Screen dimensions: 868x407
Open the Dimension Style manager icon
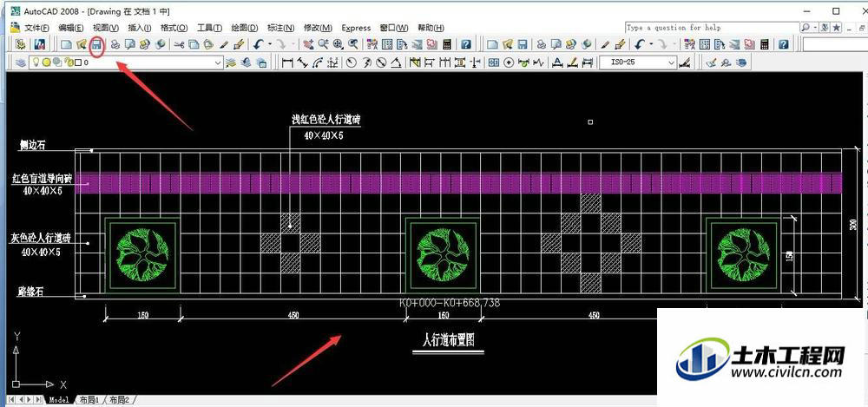[x=686, y=62]
